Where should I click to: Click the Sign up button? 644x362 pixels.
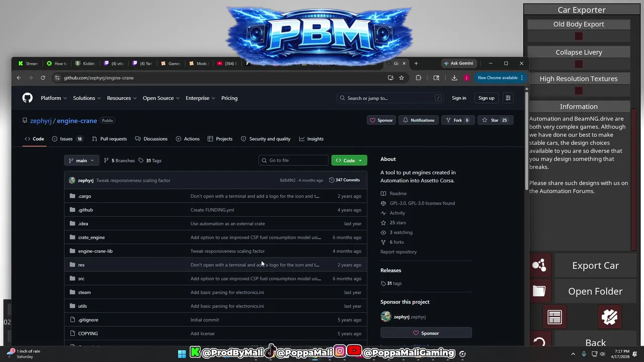pos(486,98)
